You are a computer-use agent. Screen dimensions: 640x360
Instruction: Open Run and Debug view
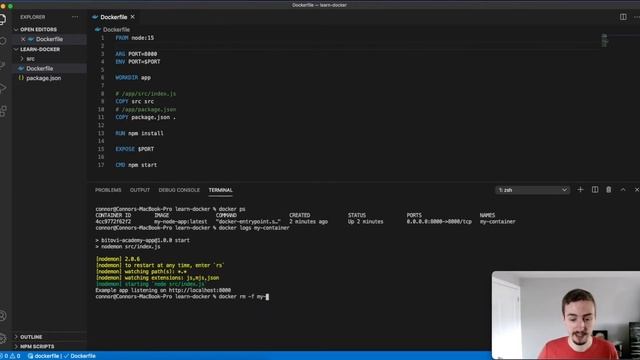[3, 88]
